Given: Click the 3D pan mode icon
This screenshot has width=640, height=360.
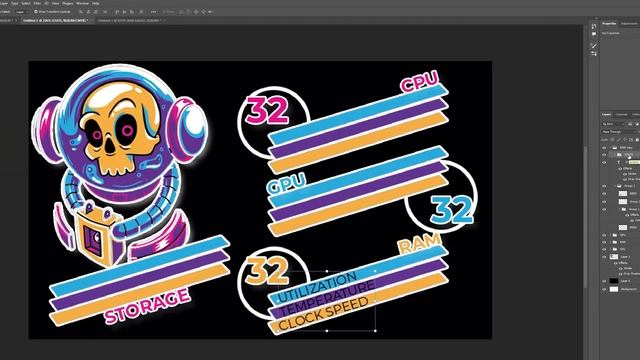Looking at the screenshot, I should [196, 12].
